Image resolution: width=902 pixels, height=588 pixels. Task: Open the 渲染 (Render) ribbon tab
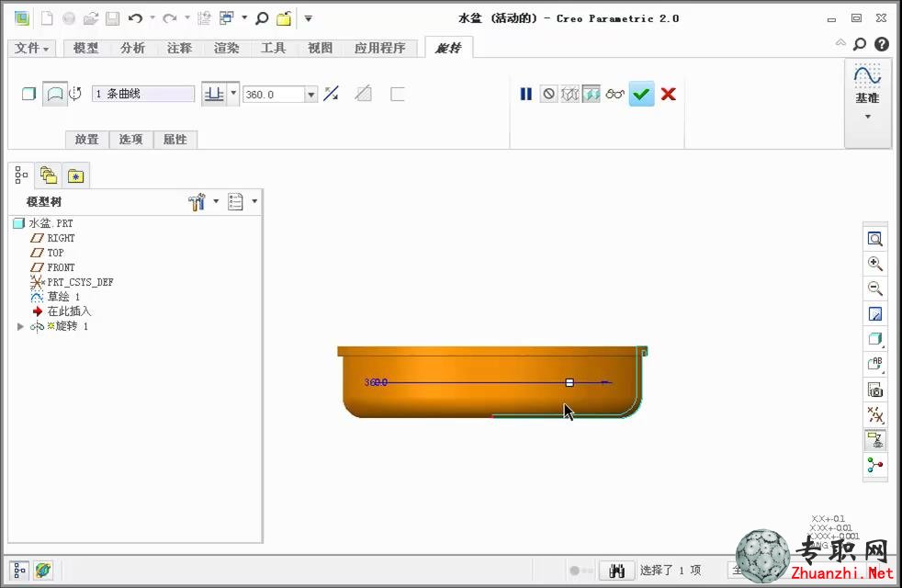[x=227, y=48]
